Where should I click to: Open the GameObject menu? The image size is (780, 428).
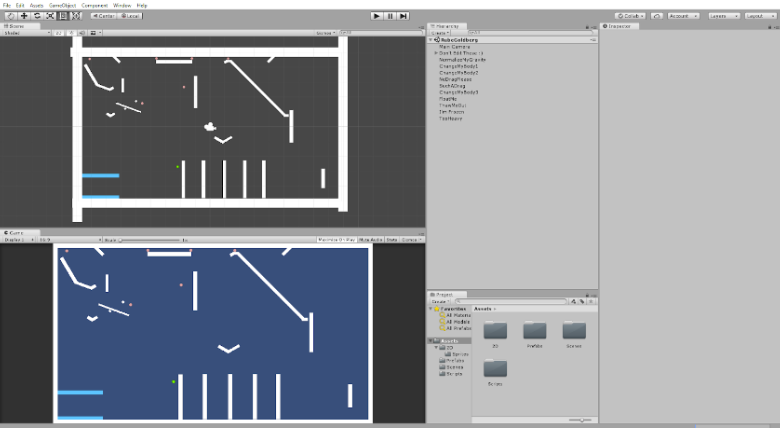coord(62,5)
